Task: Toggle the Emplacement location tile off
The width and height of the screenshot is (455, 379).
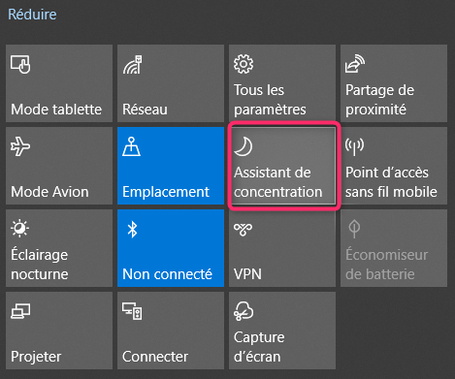Action: coord(171,166)
